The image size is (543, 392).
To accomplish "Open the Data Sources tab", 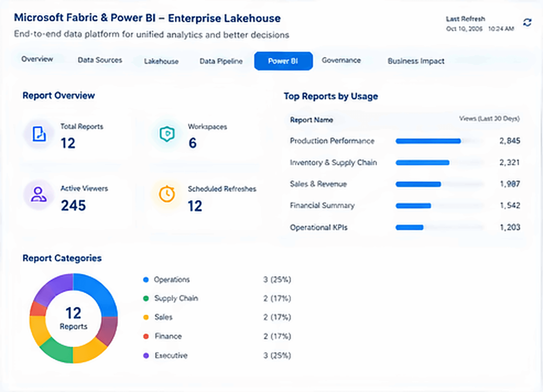I will tap(100, 60).
